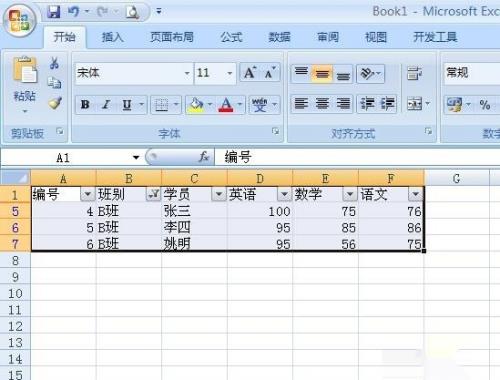Screen dimensions: 500x380
Task: Toggle Bold formatting
Action: [85, 105]
